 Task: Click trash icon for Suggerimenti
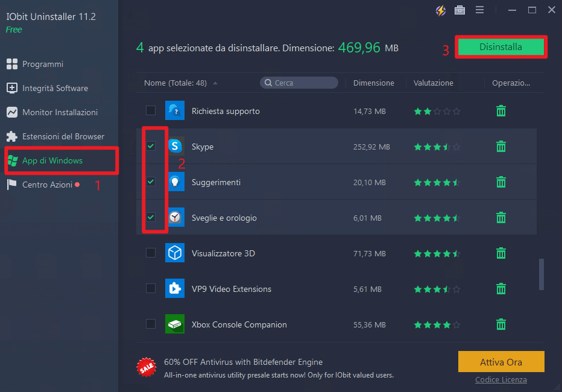tap(500, 182)
